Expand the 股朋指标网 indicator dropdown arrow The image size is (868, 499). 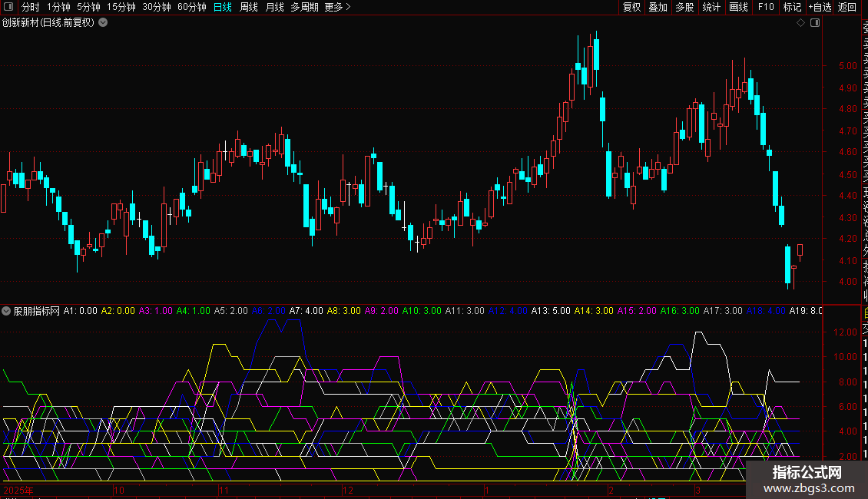7,311
